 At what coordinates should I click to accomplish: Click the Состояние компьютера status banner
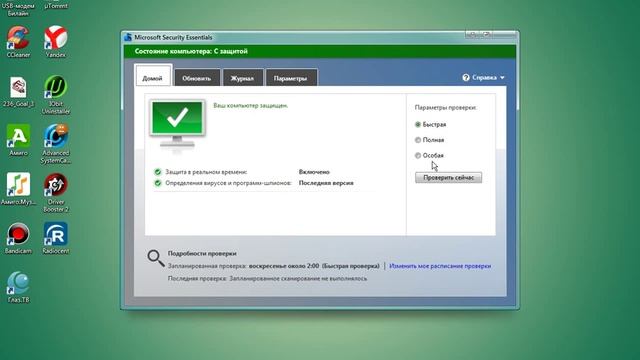[x=320, y=51]
